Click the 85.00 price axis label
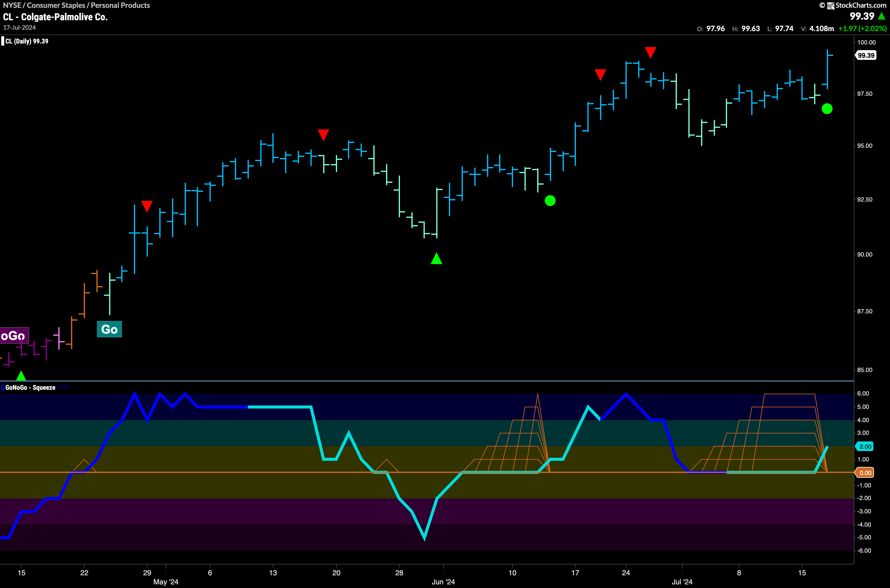The image size is (890, 588). [865, 370]
